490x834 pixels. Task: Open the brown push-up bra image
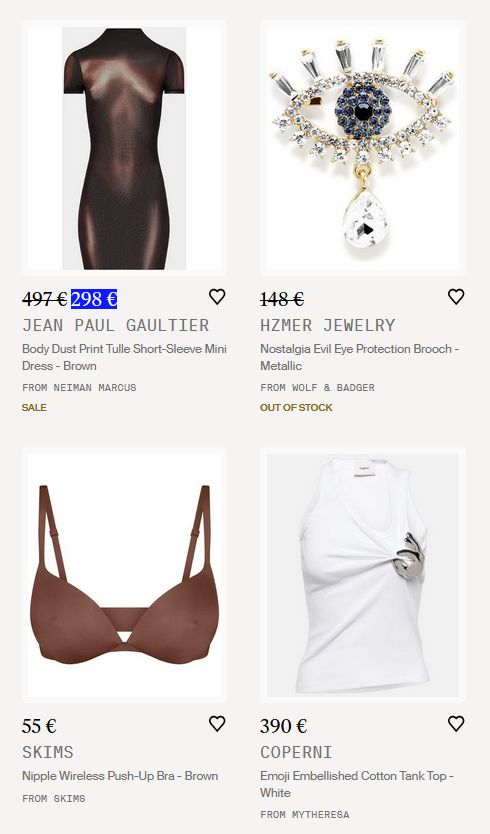124,575
